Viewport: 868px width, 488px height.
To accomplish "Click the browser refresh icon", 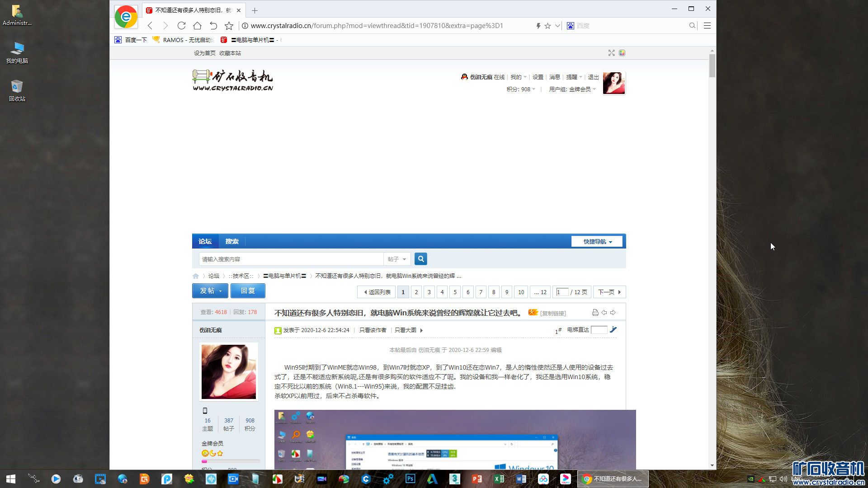I will coord(181,26).
